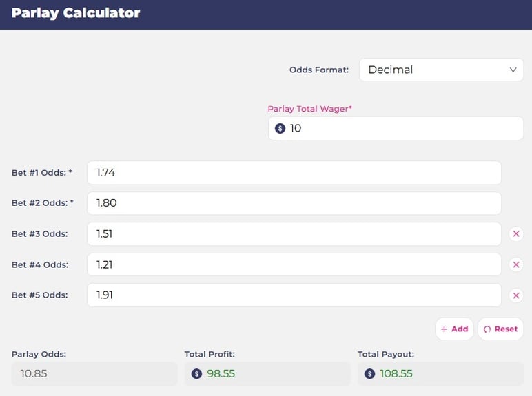Open the Odds Format dropdown

click(x=441, y=70)
